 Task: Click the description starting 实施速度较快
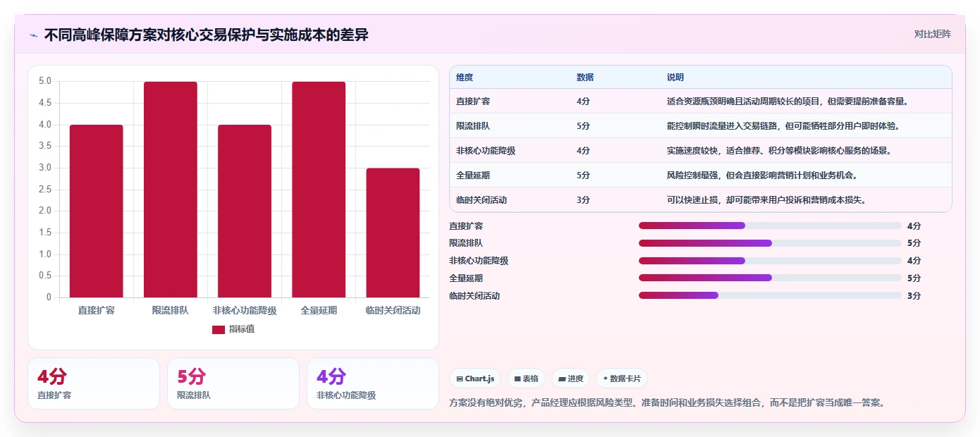tap(779, 151)
